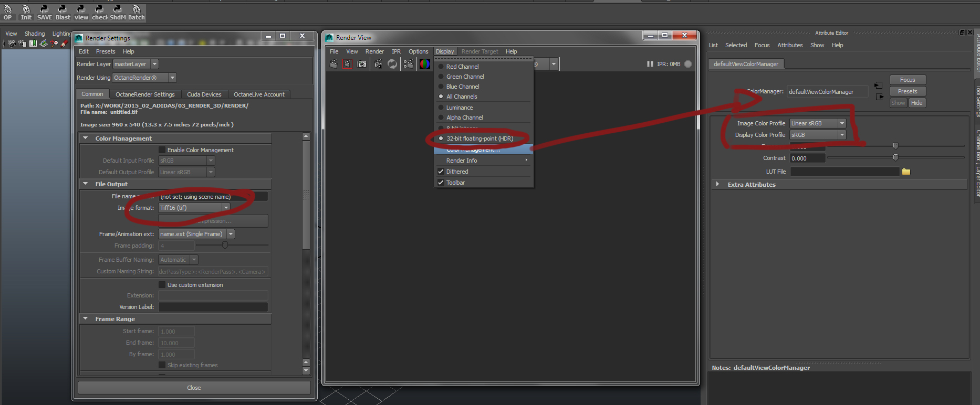
Task: Browse for LUT File folder icon
Action: click(906, 172)
